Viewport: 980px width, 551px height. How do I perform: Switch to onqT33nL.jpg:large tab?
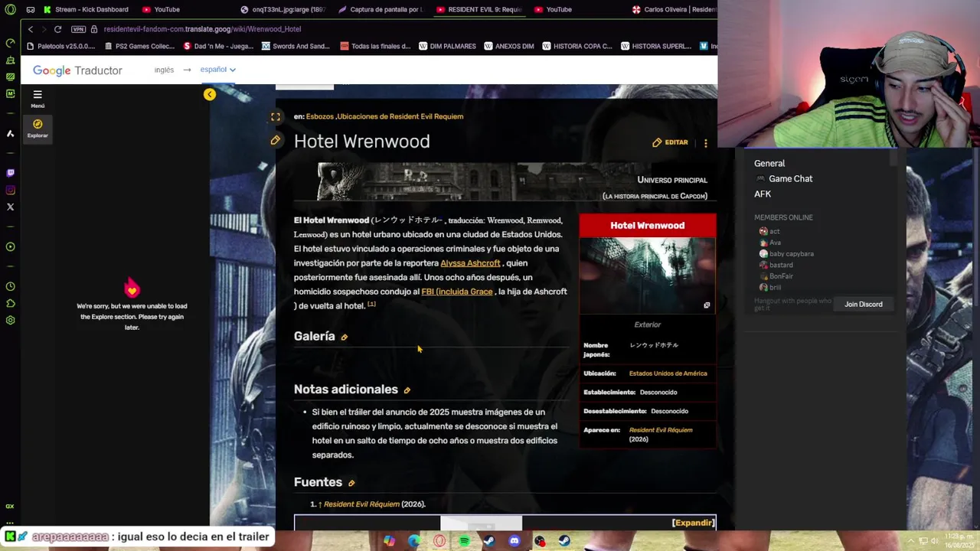click(x=283, y=9)
